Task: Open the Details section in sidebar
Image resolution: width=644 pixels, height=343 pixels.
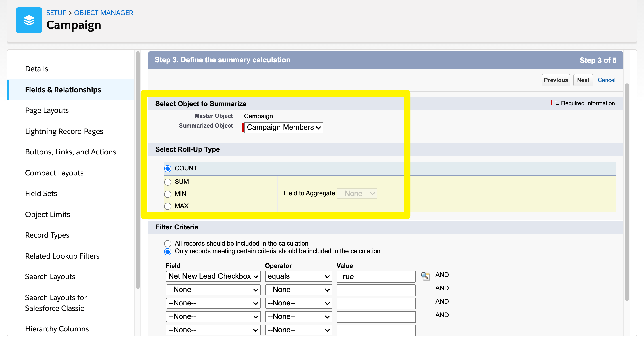Action: 36,68
